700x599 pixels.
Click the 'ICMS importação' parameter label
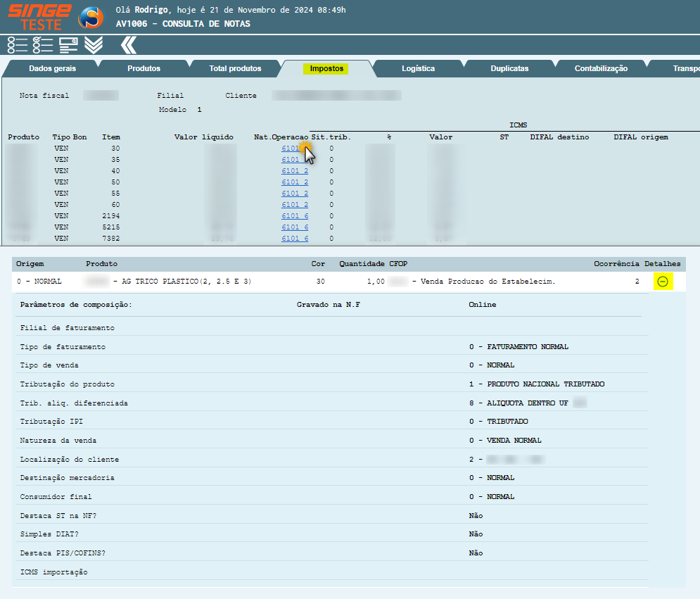[x=53, y=572]
